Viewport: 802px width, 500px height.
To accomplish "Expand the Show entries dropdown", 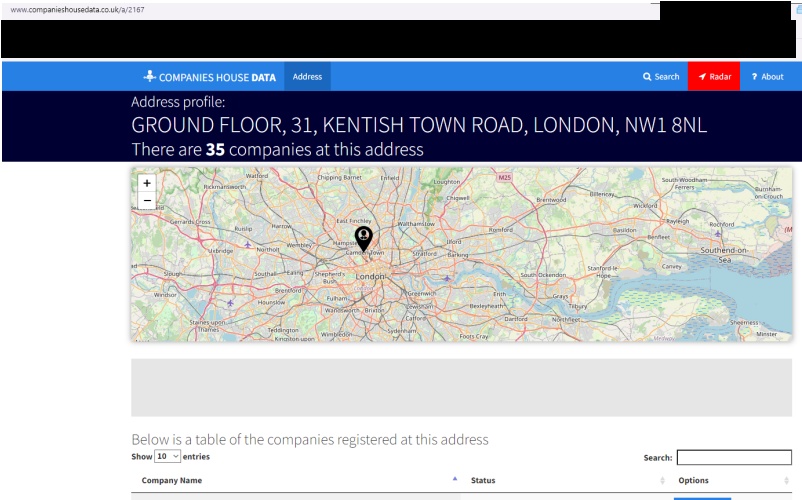I will tap(168, 456).
